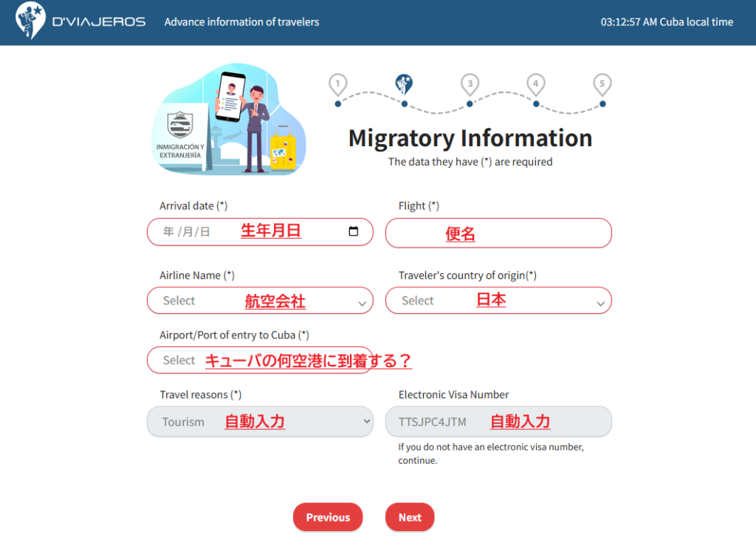Click the Flight number input field

(498, 233)
